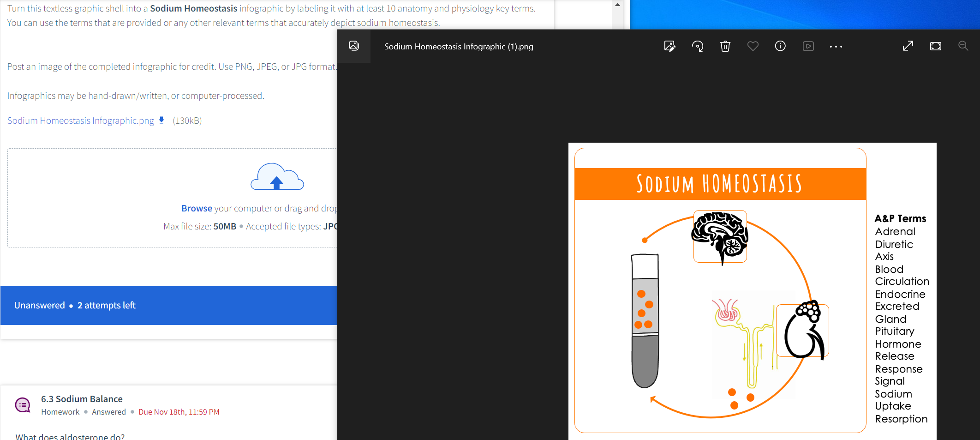Open the file information panel
This screenshot has height=440, width=980.
780,46
